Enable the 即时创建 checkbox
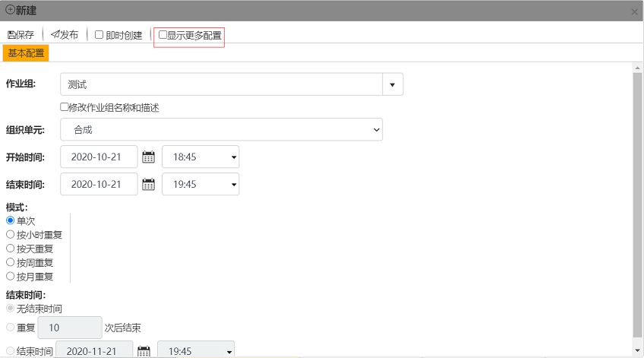This screenshot has width=644, height=358. point(99,35)
